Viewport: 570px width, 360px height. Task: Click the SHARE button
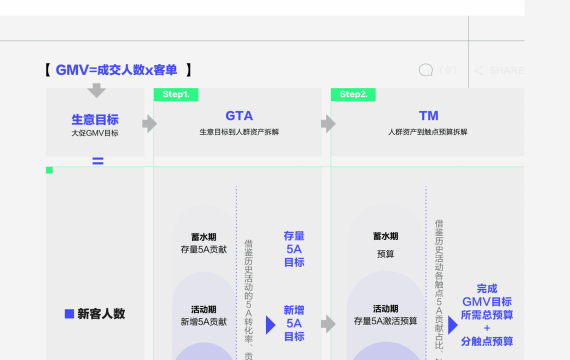(507, 70)
